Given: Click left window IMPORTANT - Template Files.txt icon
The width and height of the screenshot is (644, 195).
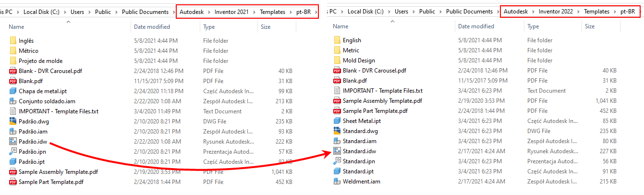Looking at the screenshot, I should click(x=13, y=111).
